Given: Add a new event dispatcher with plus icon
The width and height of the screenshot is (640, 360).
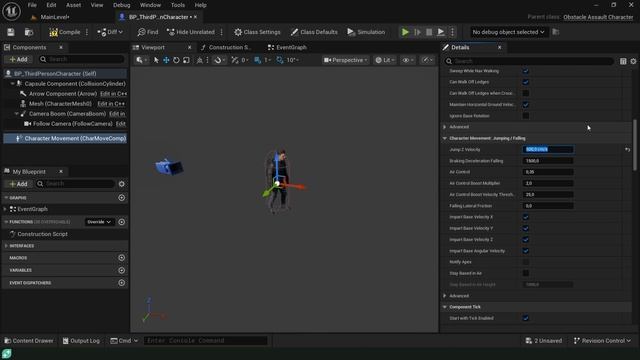Looking at the screenshot, I should (122, 283).
